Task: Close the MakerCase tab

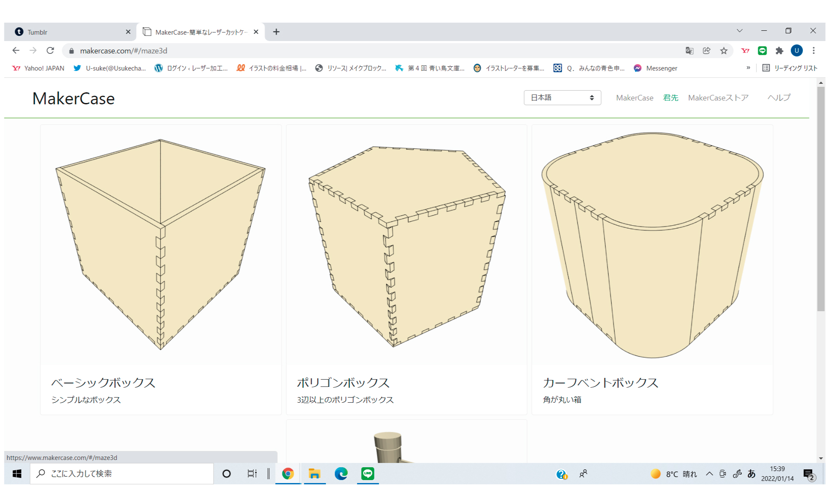Action: [x=256, y=32]
